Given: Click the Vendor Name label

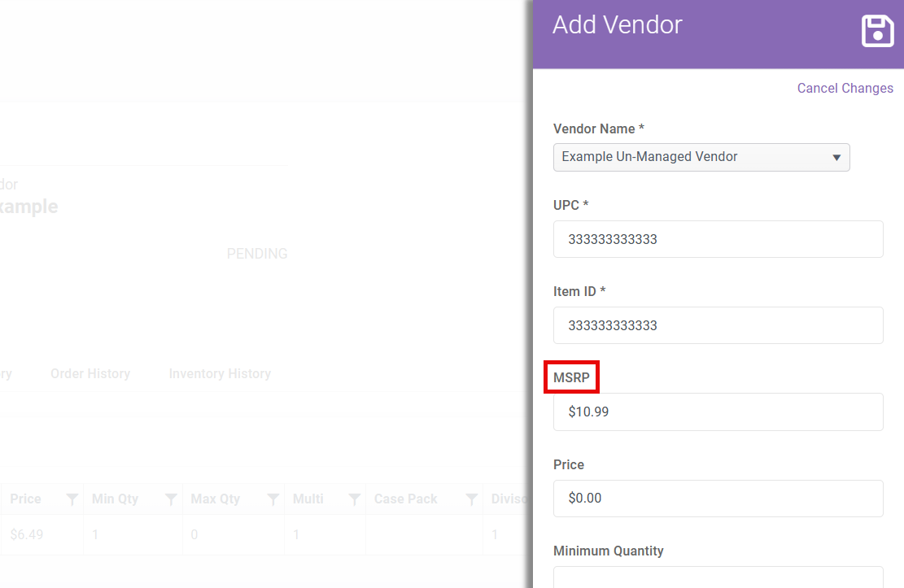Looking at the screenshot, I should coord(598,128).
